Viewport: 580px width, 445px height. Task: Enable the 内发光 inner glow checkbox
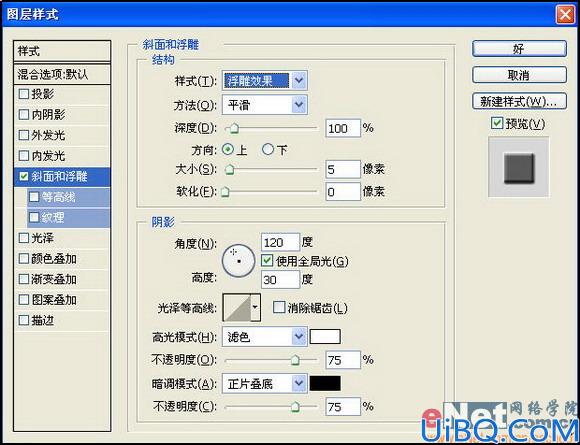click(24, 156)
